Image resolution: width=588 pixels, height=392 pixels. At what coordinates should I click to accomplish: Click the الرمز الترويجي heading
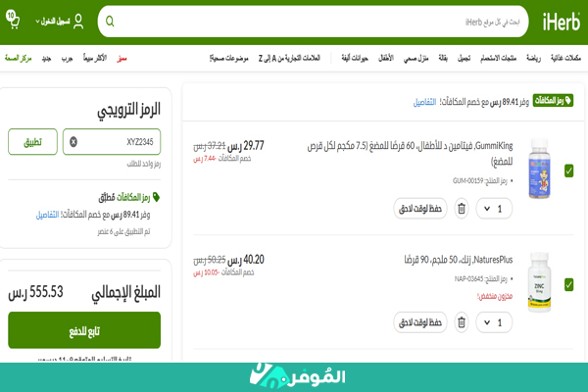tap(128, 110)
